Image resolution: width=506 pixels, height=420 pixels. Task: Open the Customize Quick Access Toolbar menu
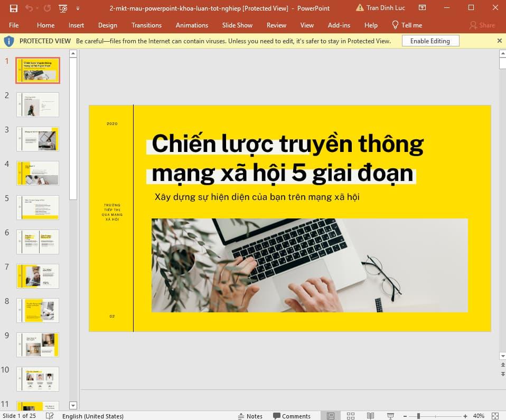click(x=77, y=8)
